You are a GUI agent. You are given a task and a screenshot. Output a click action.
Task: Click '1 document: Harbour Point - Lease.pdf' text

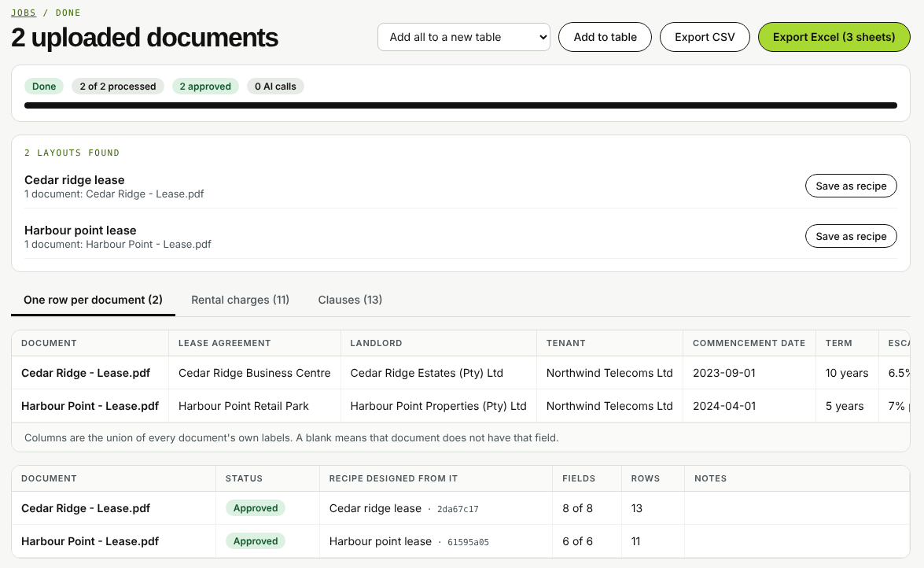(117, 244)
